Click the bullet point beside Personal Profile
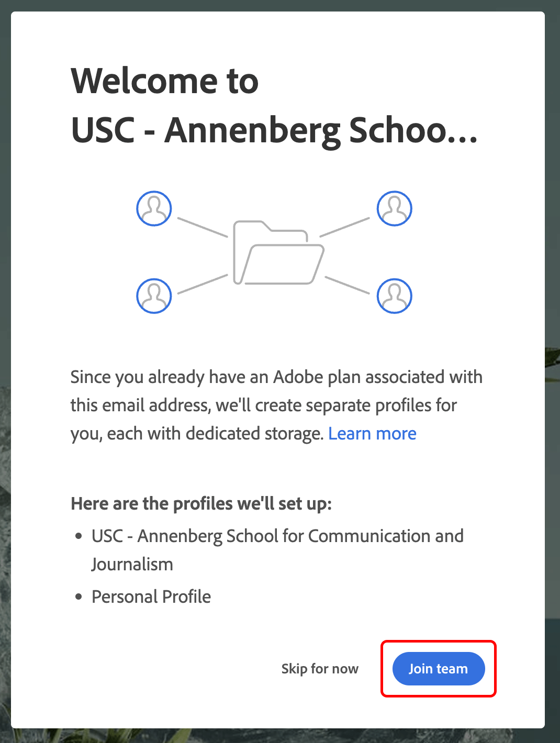This screenshot has width=560, height=743. point(79,596)
